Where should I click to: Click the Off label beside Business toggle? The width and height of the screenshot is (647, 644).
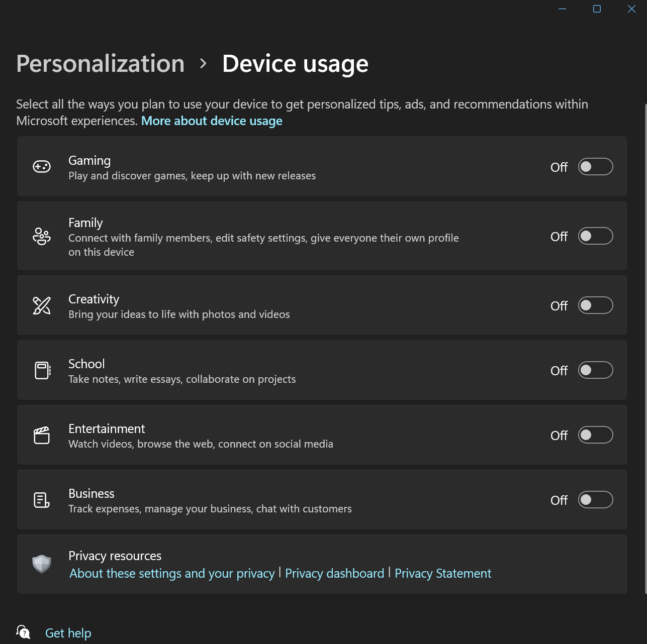tap(559, 500)
